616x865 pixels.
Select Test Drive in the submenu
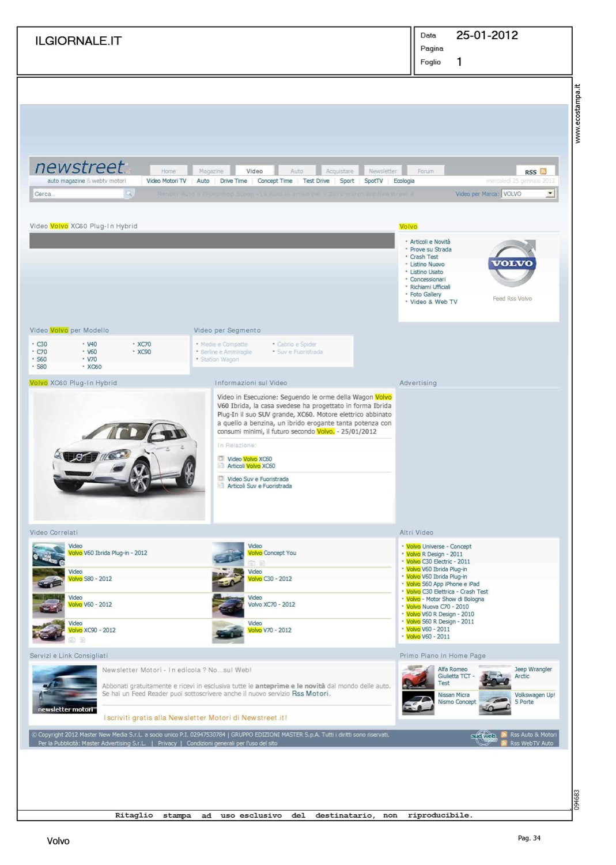316,181
